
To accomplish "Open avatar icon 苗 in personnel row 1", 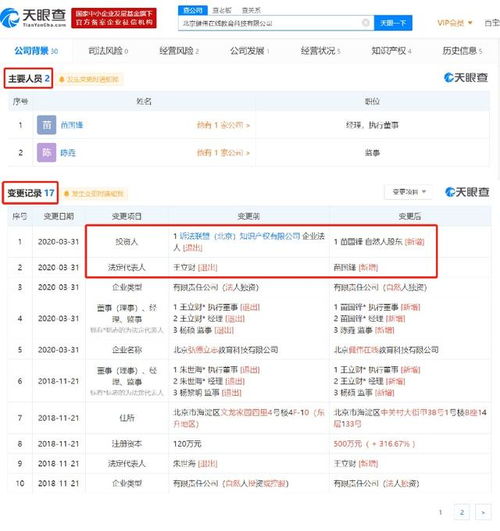I will tap(46, 125).
